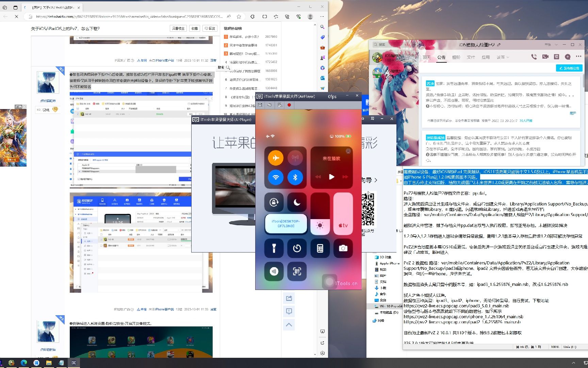Click the 收藏 button on the Tieba page

[x=195, y=28]
